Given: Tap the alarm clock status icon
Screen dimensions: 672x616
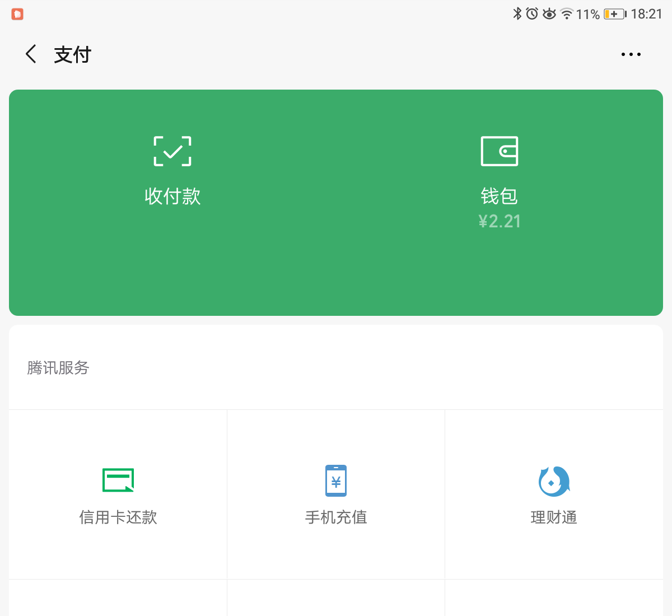Looking at the screenshot, I should pos(532,13).
